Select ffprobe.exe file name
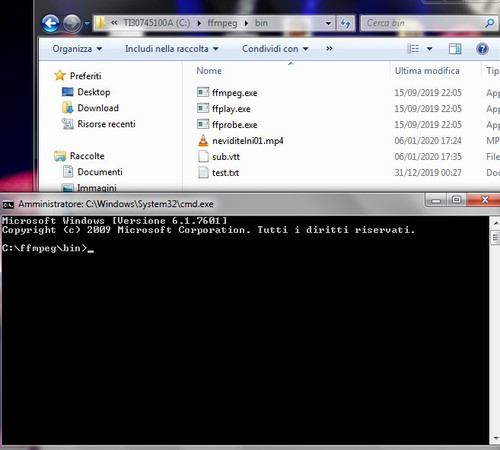500x450 pixels. [235, 125]
